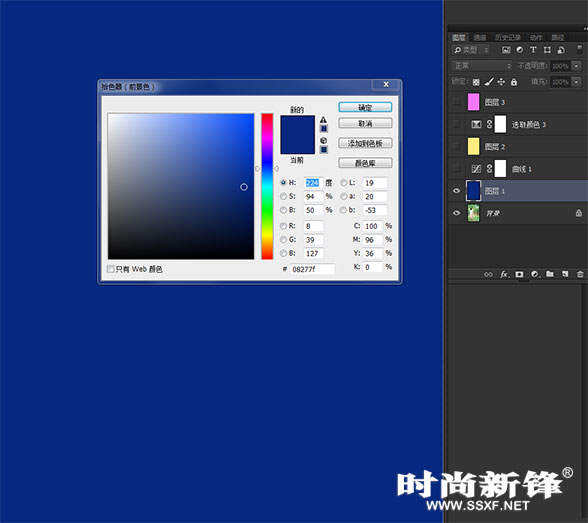
Task: Switch to 通道 channels tab
Action: [480, 37]
